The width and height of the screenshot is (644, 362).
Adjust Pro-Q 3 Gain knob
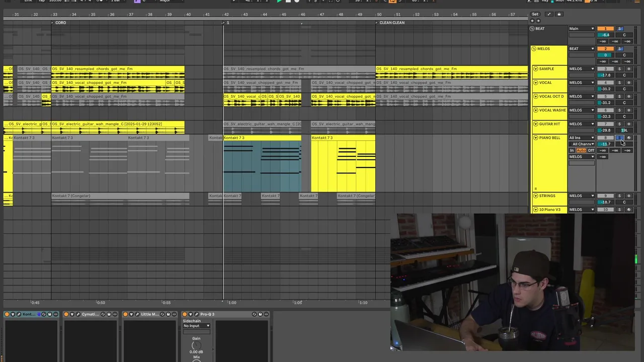click(x=196, y=345)
